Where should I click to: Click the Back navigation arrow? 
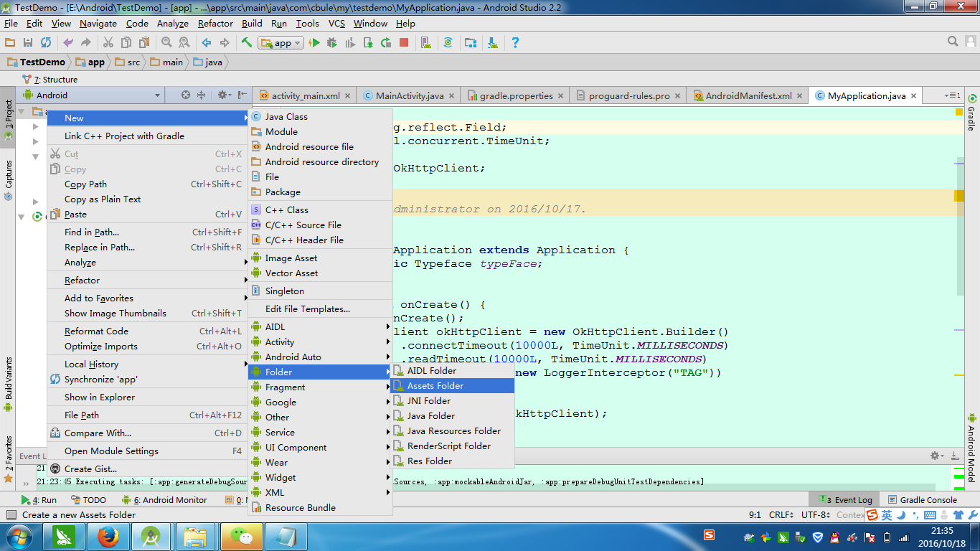tap(207, 43)
